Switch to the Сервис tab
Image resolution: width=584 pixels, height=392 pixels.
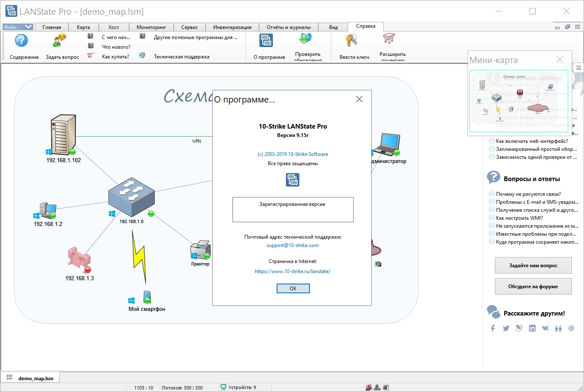190,27
